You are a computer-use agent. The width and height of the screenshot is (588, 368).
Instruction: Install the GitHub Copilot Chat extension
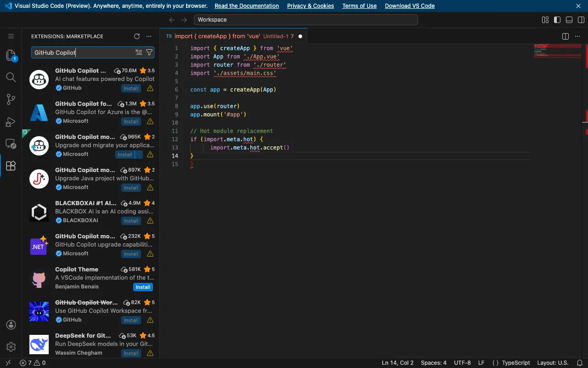tap(131, 88)
